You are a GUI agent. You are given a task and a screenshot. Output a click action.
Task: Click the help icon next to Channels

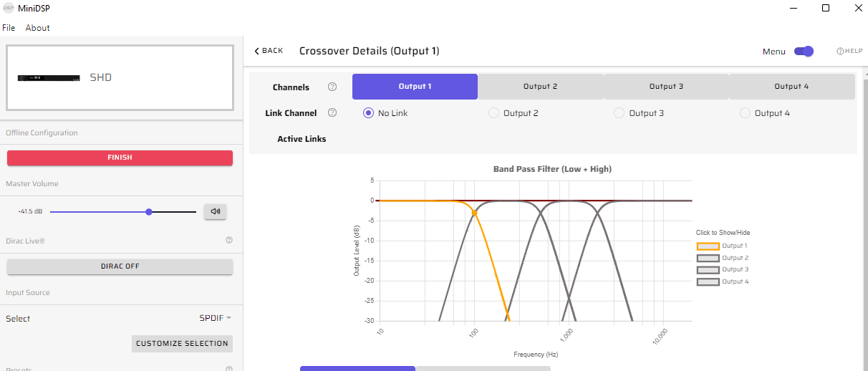click(332, 87)
